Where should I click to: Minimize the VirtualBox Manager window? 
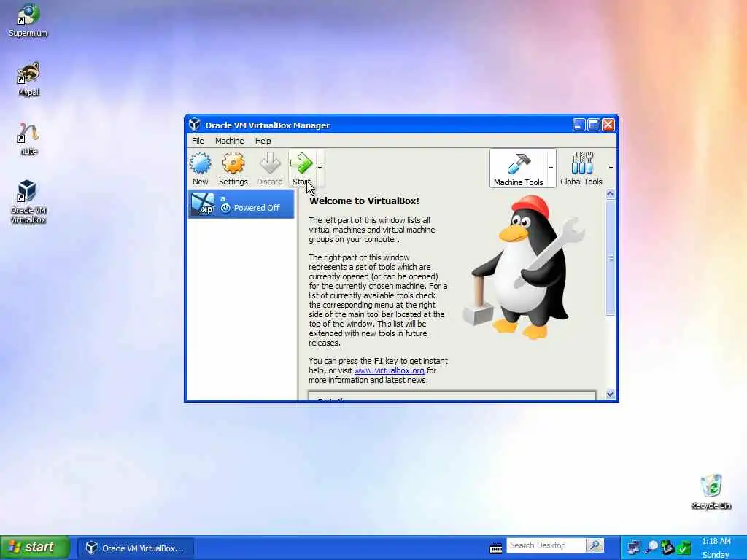tap(578, 125)
